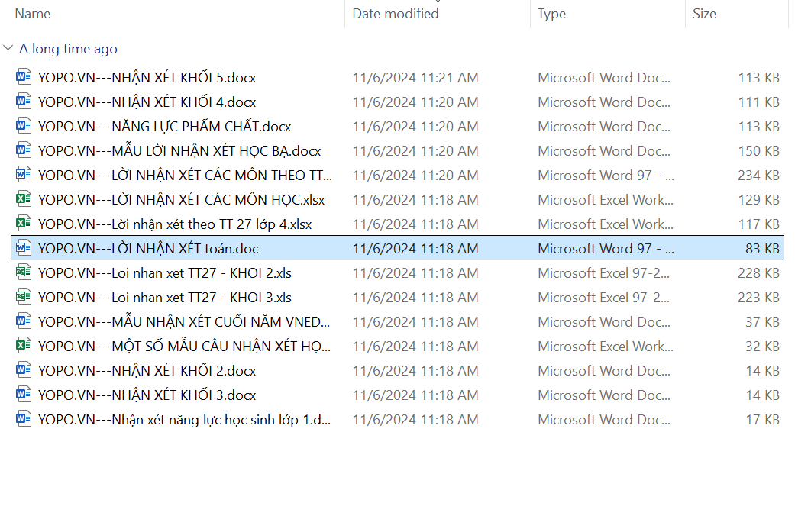Sort by Date modified column header
This screenshot has width=811, height=532.
tap(396, 14)
